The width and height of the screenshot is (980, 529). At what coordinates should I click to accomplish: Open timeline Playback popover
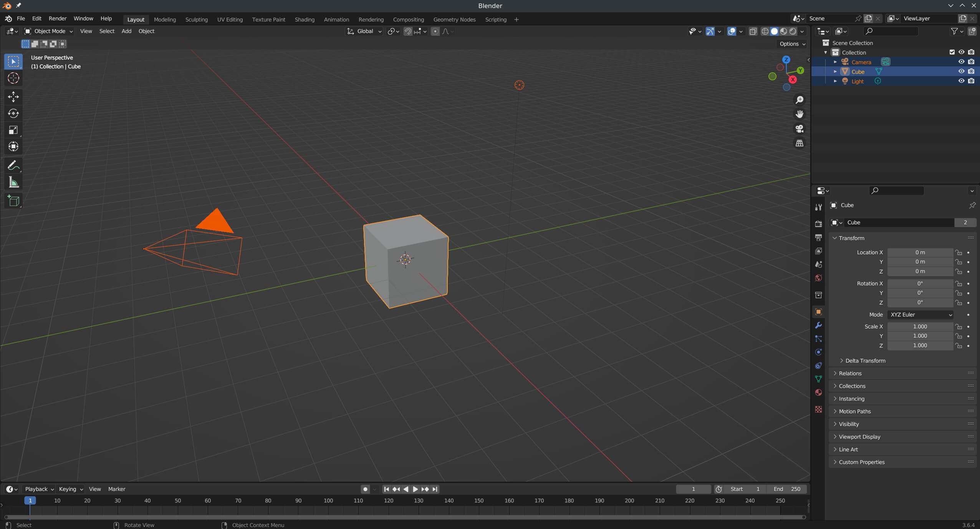pyautogui.click(x=39, y=489)
